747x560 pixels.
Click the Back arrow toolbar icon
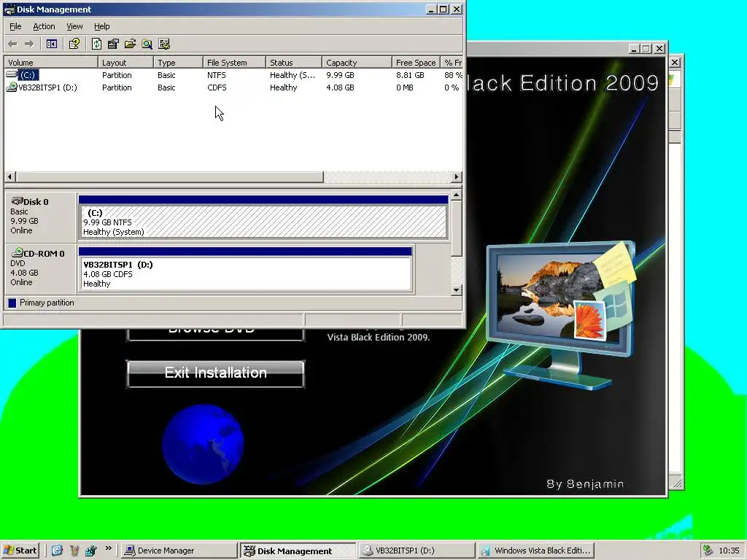point(13,44)
